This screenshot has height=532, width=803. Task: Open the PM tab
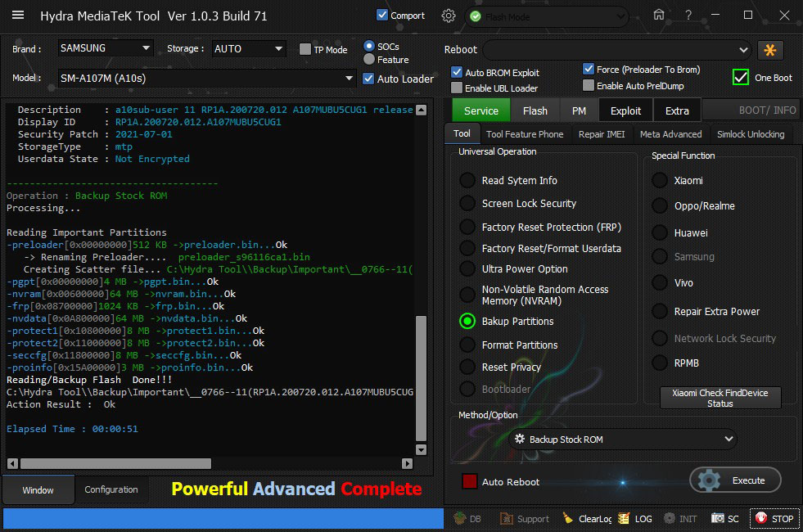tap(579, 110)
